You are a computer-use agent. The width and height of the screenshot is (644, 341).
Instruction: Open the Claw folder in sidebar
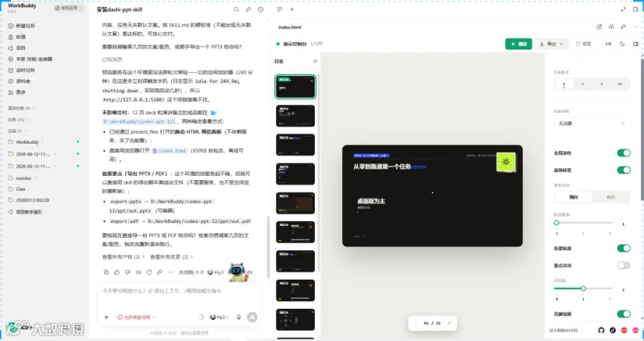pyautogui.click(x=21, y=189)
